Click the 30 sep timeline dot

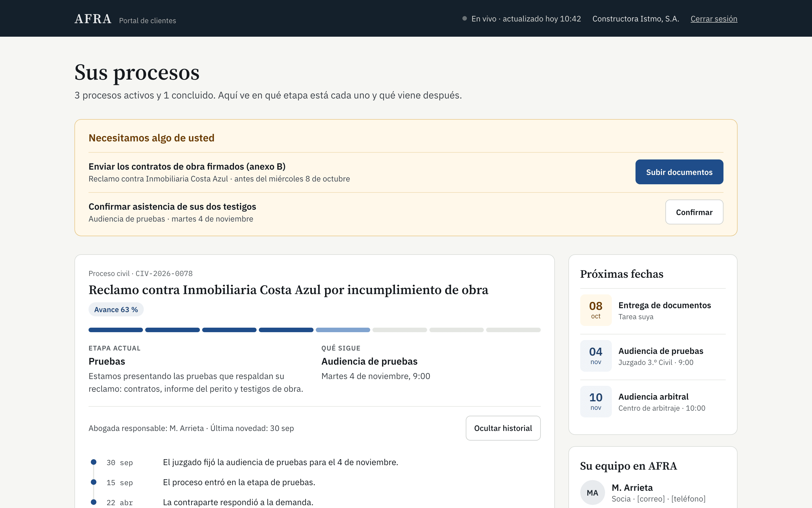tap(94, 462)
